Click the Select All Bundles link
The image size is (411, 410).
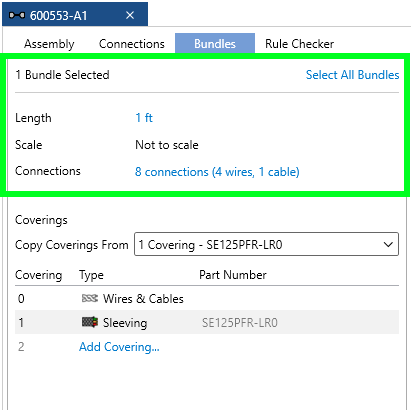click(x=352, y=75)
